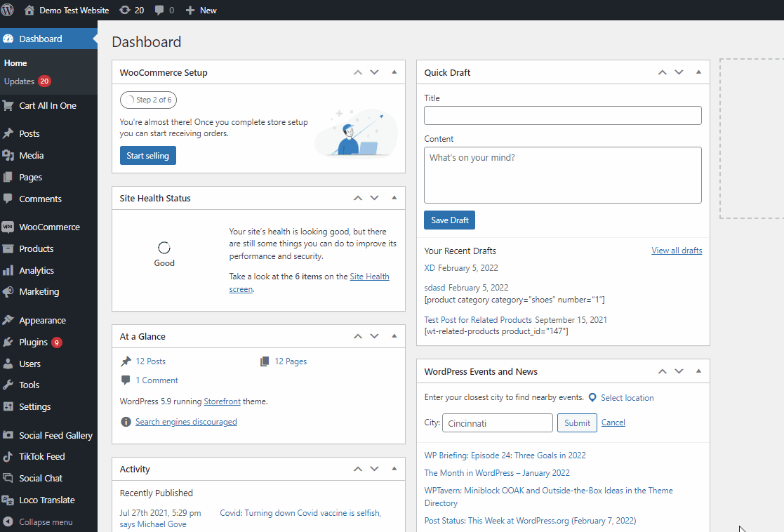Move At a Glance panel down
784x532 pixels.
(x=375, y=336)
